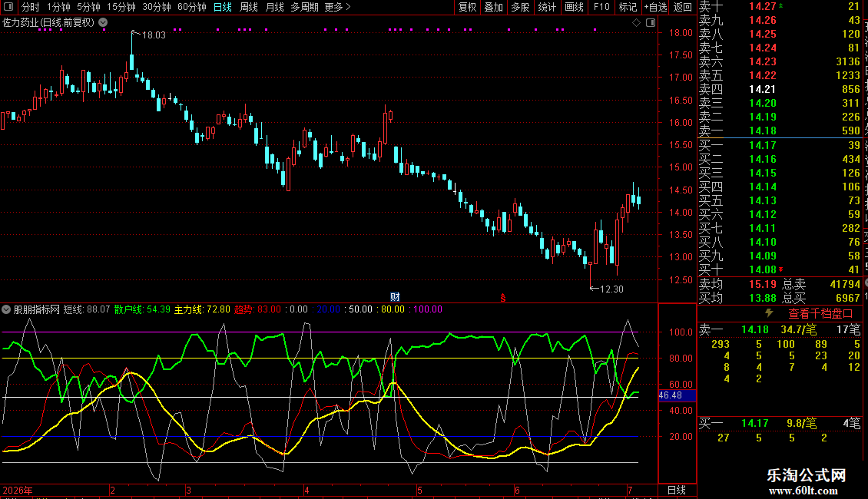
Task: Click the red S marker on chart
Action: point(502,298)
